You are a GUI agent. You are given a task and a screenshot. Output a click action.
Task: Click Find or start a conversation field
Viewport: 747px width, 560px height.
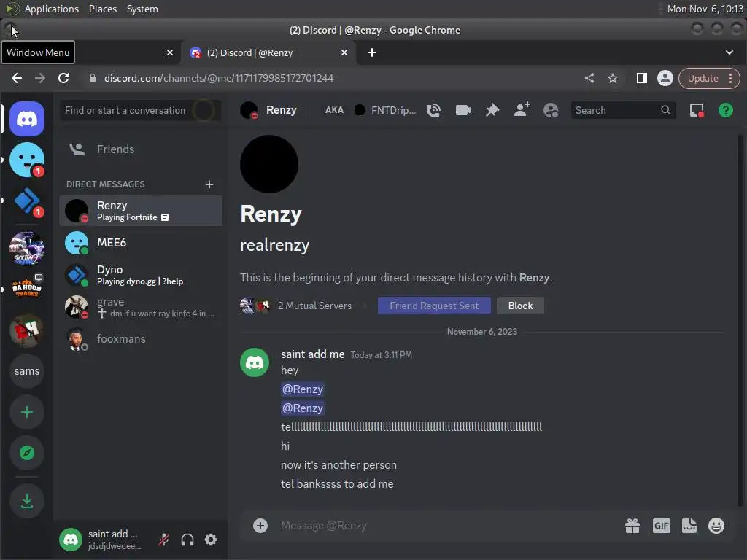(141, 111)
